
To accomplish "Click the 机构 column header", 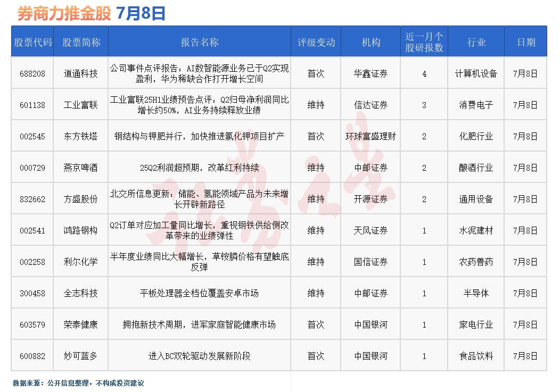I will [370, 42].
